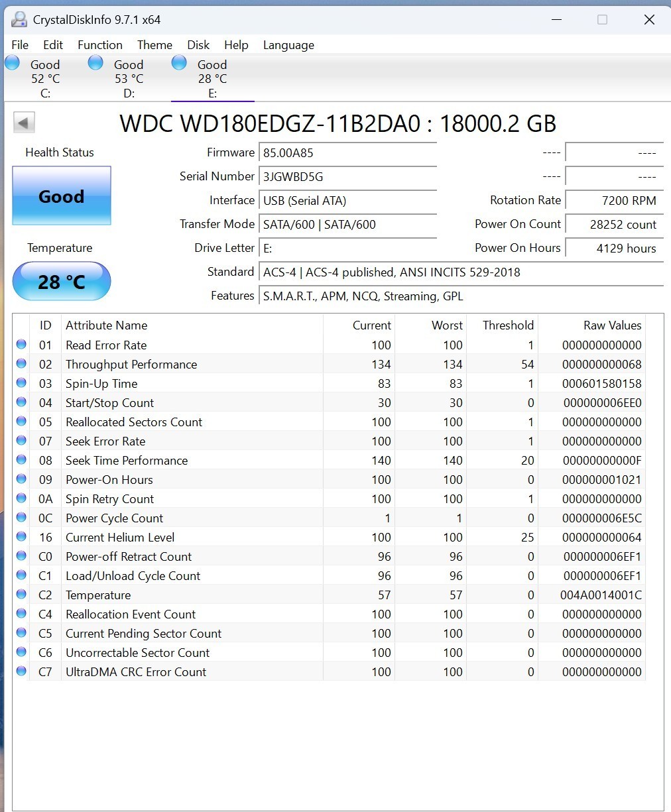Screen dimensions: 671x812
Task: Click the Power On Hours value 4129 hours
Action: tap(615, 249)
